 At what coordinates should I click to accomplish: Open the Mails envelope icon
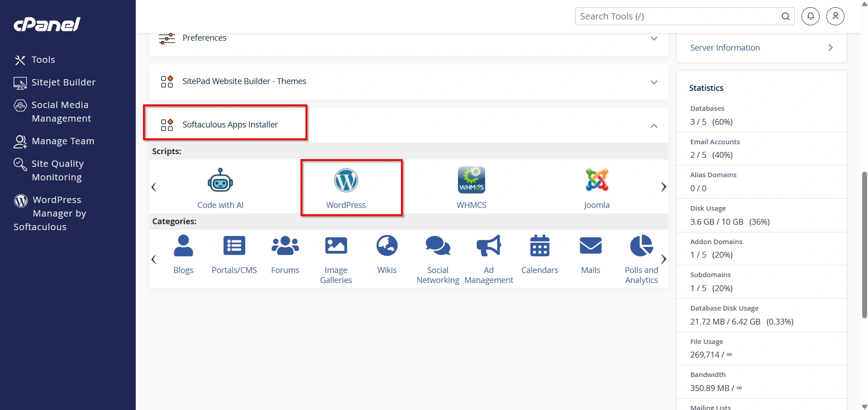coord(591,245)
